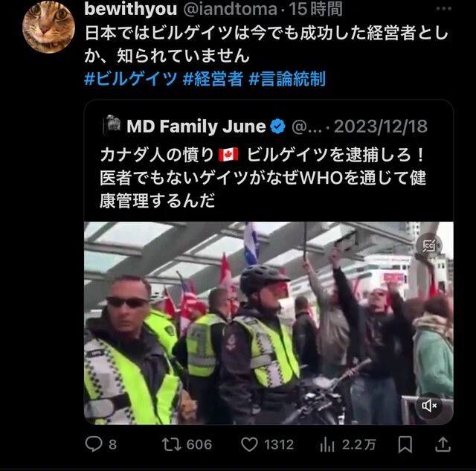
Task: Unmute the video with the speaker icon
Action: (x=429, y=406)
